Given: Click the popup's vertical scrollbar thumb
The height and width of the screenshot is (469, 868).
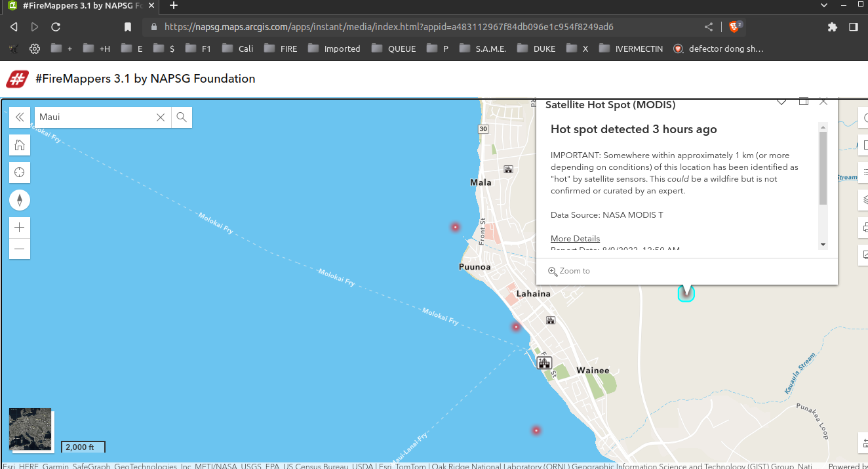Looking at the screenshot, I should [823, 168].
